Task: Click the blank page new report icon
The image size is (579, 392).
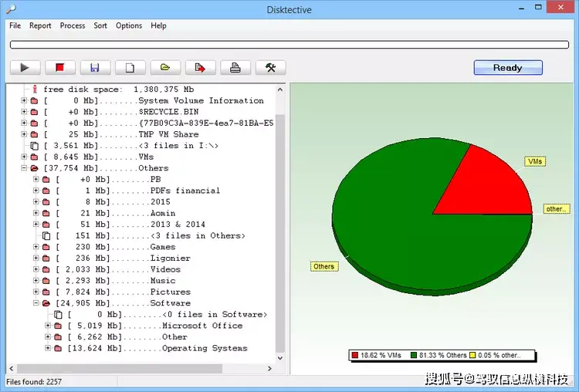Action: click(130, 68)
